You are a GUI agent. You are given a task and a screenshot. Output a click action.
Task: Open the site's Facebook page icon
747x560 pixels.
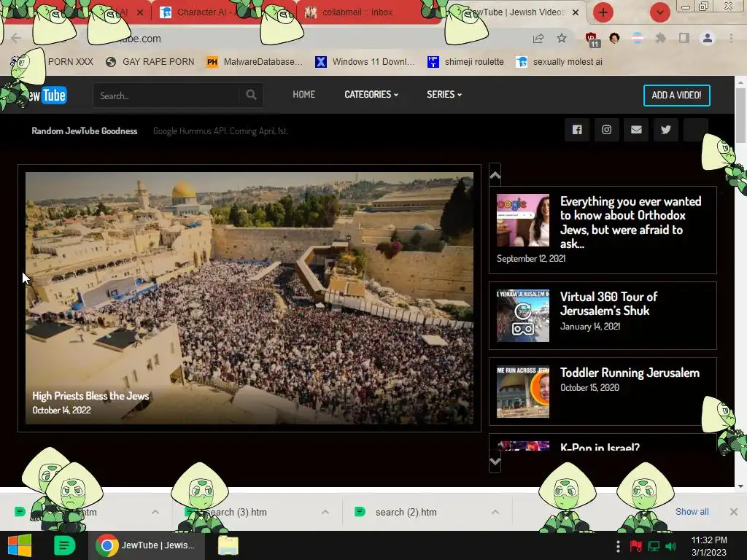(x=577, y=130)
